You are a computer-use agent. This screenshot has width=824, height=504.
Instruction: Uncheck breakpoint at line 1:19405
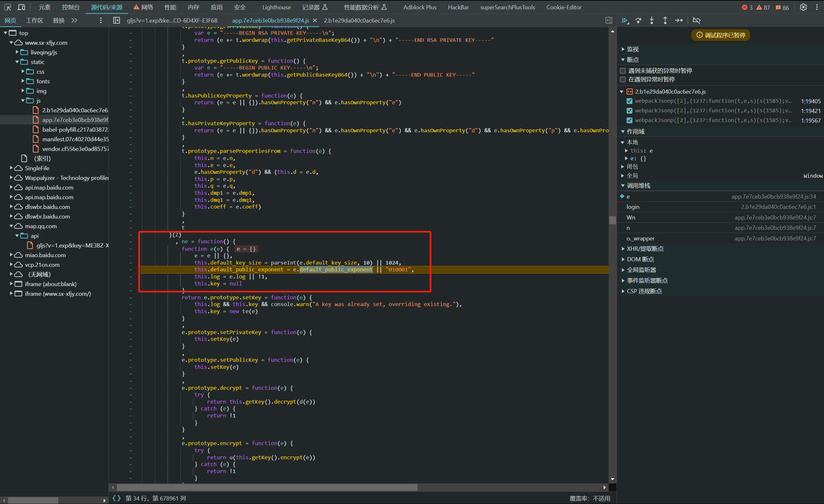pos(630,101)
